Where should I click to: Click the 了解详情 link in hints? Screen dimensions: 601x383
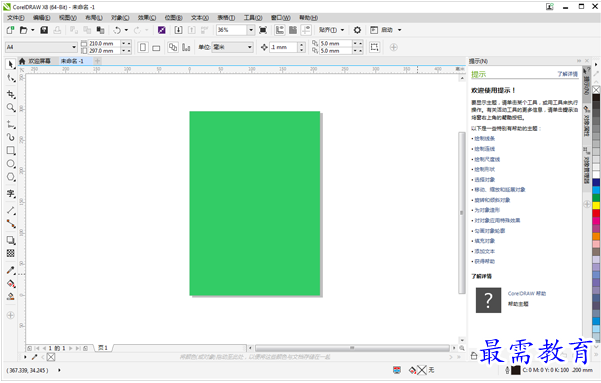567,74
